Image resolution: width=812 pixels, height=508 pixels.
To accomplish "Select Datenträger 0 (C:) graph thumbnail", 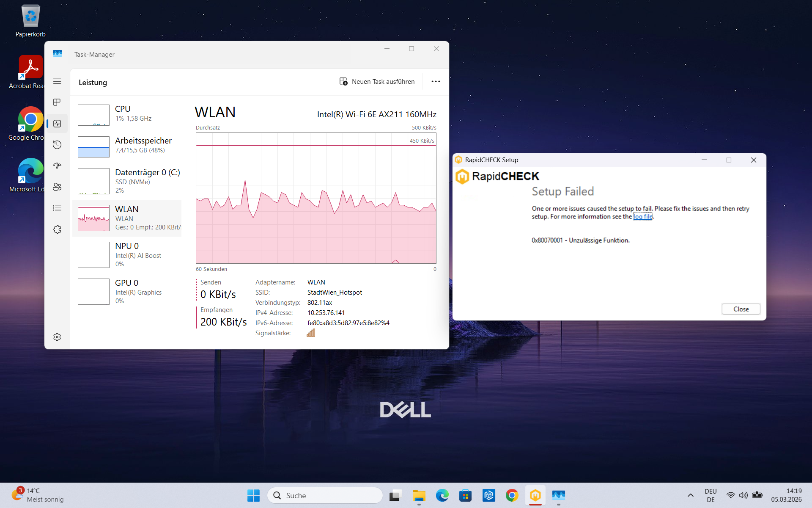I will 93,181.
